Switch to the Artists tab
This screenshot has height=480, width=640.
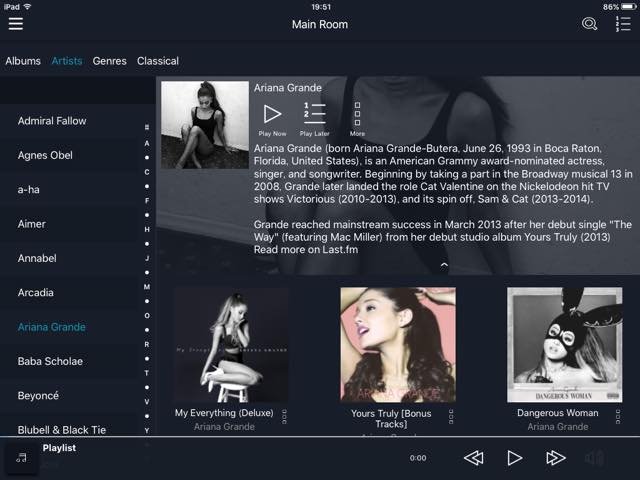tap(67, 61)
